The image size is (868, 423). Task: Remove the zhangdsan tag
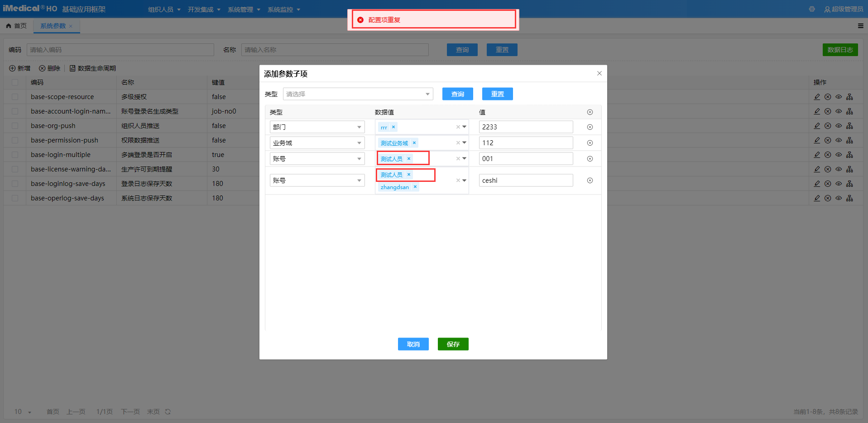coord(415,187)
